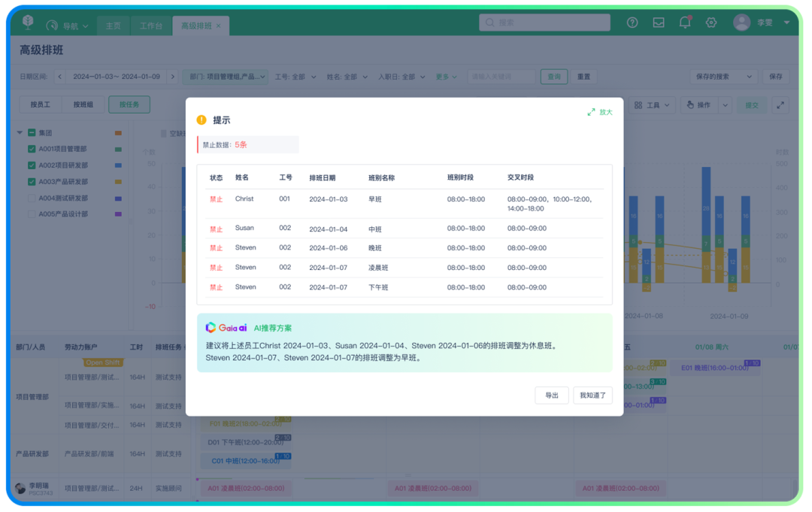
Task: Click the 保存 button
Action: pos(776,77)
